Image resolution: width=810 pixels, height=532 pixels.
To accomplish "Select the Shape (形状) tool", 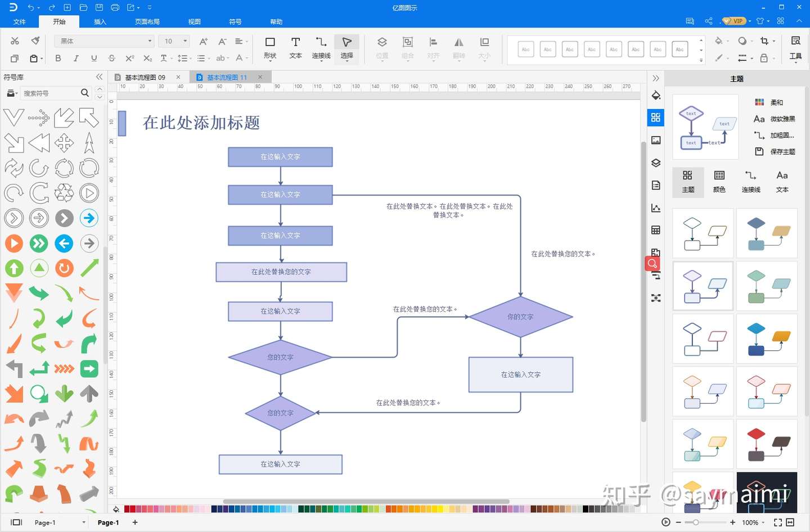I will pos(270,48).
